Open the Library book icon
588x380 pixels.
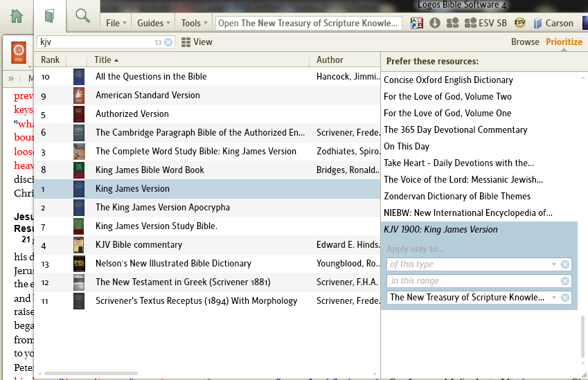click(49, 16)
